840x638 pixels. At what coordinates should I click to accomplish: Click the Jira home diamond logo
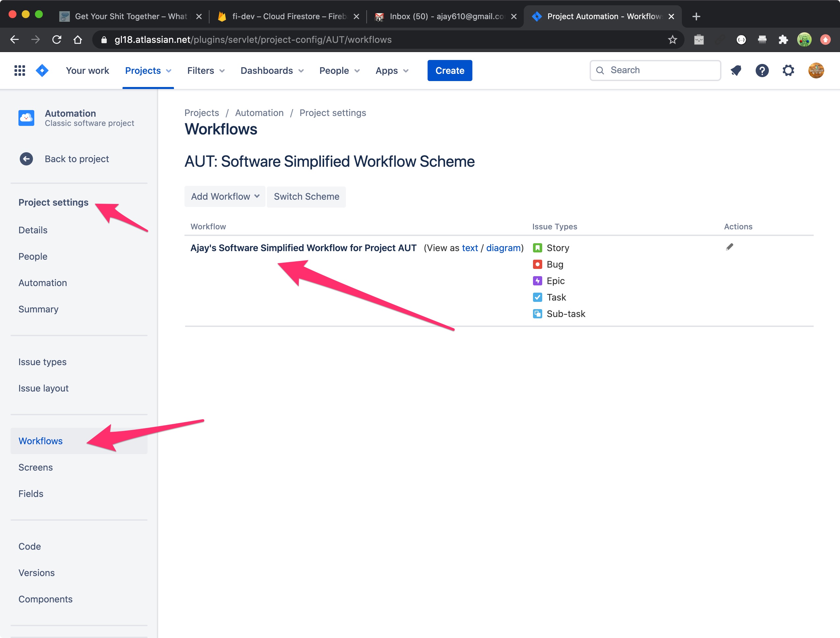[x=42, y=71]
